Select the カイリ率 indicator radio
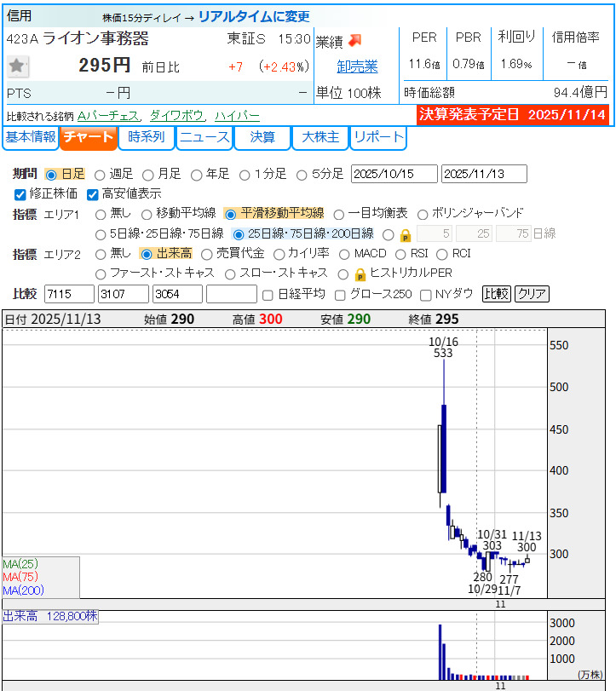This screenshot has width=616, height=691. [279, 254]
